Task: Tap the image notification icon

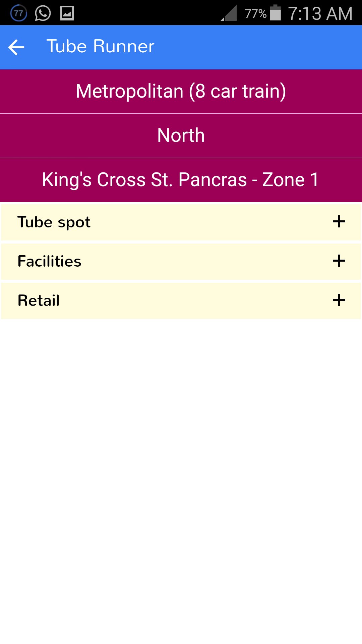Action: pos(67,13)
